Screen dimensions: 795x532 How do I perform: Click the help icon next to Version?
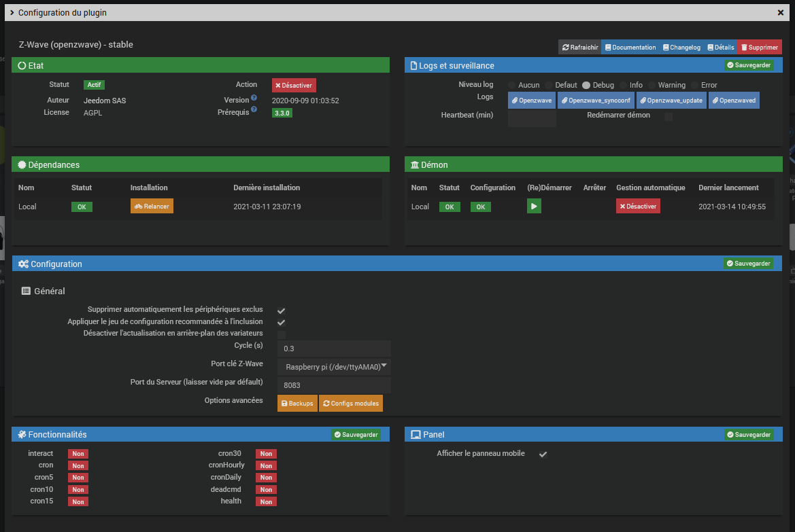(x=254, y=98)
